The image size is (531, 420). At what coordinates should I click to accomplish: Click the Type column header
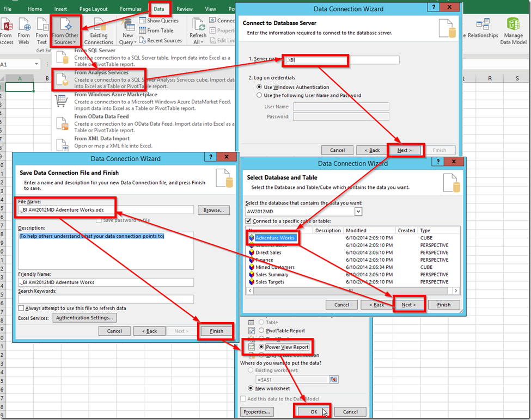[x=439, y=230]
